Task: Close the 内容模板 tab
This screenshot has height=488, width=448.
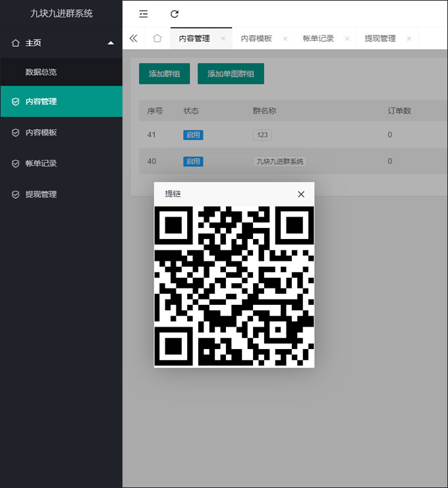Action: tap(285, 39)
